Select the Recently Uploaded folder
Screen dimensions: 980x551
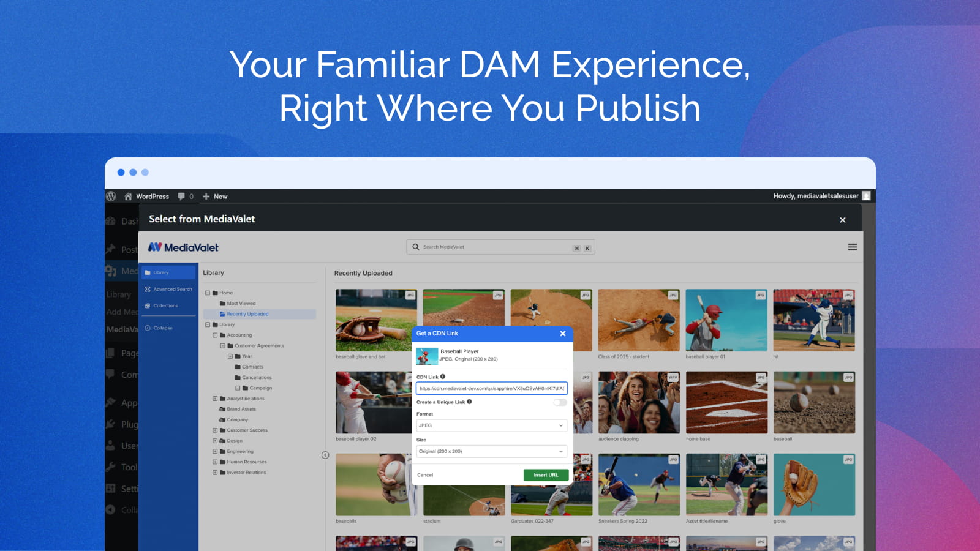coord(260,314)
